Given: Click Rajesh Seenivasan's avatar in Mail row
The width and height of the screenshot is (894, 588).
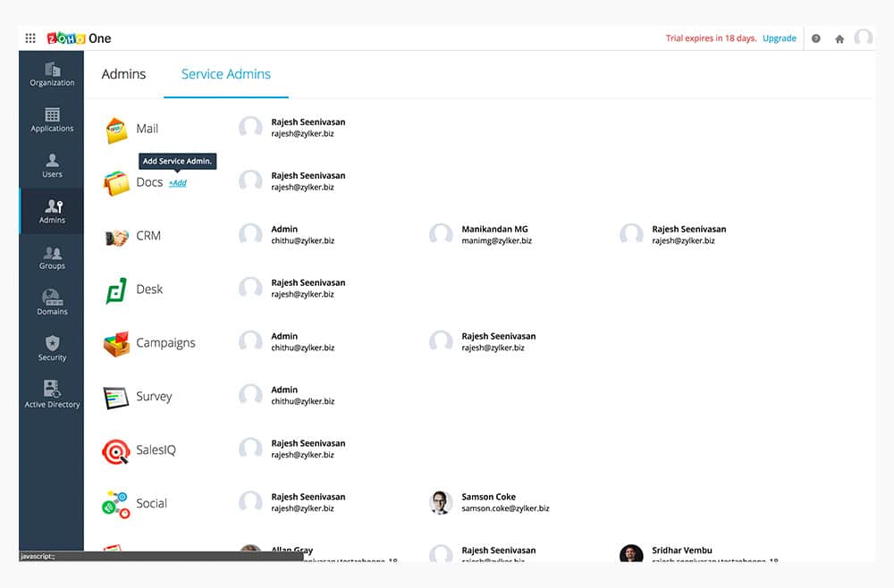Looking at the screenshot, I should pyautogui.click(x=250, y=128).
